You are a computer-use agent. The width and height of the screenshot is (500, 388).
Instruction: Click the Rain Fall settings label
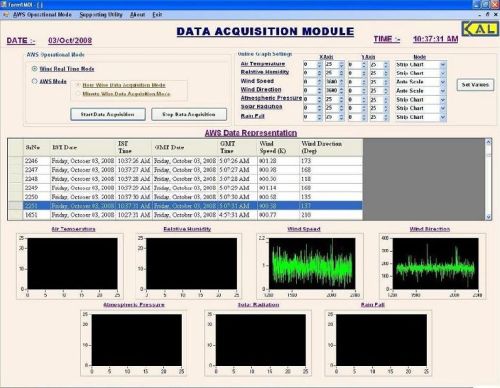[252, 116]
